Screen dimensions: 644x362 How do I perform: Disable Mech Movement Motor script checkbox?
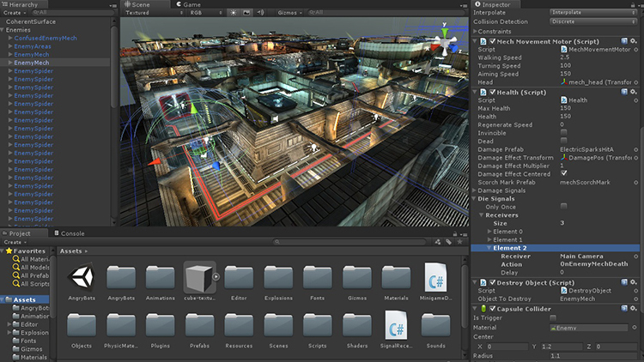point(493,41)
